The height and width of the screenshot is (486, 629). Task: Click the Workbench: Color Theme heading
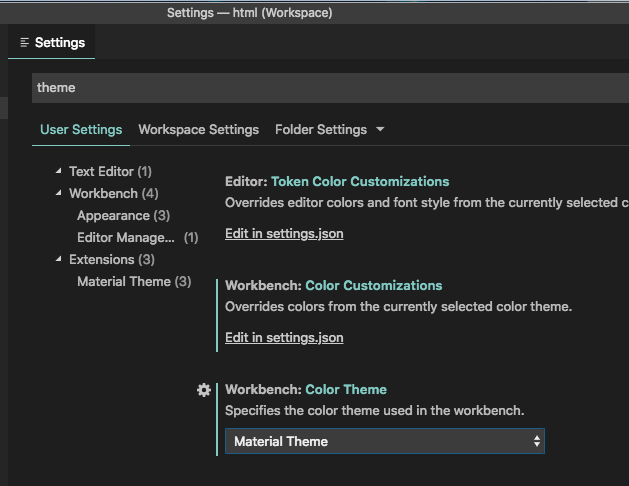coord(306,390)
